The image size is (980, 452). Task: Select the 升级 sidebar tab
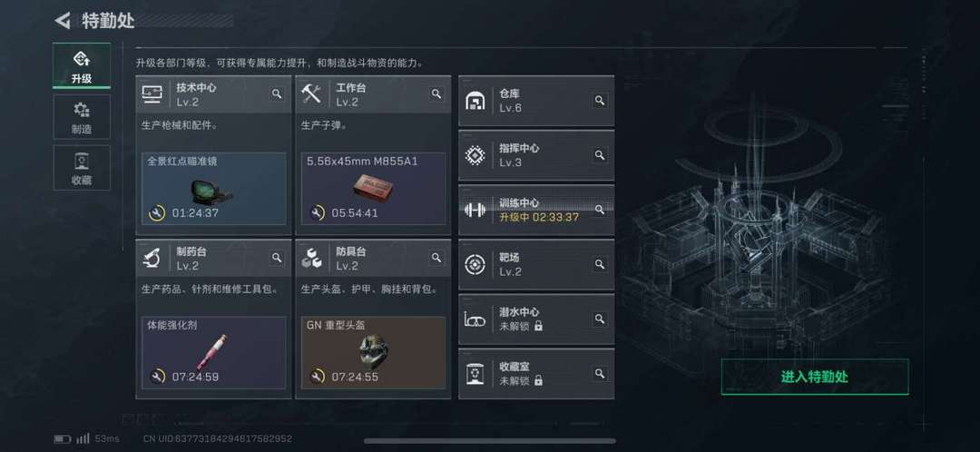pyautogui.click(x=82, y=65)
